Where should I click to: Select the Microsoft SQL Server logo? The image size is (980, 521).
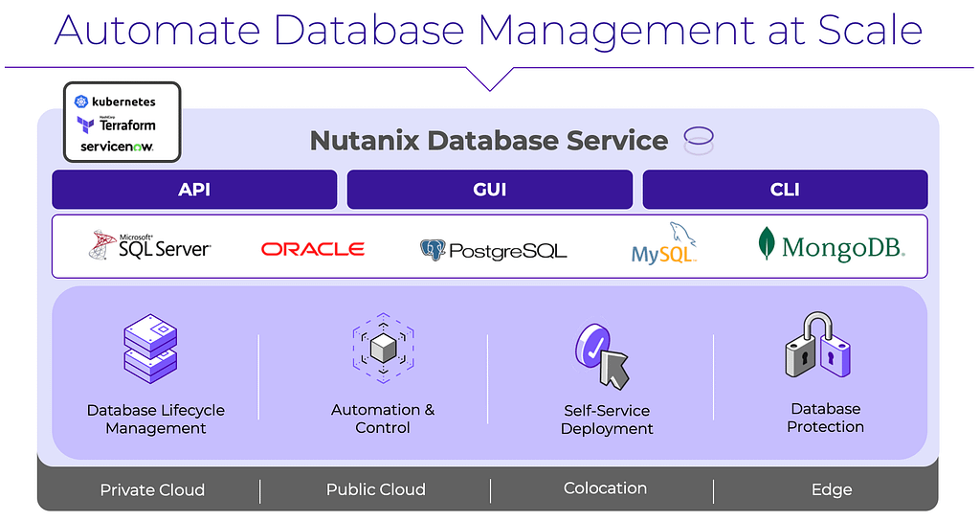150,245
